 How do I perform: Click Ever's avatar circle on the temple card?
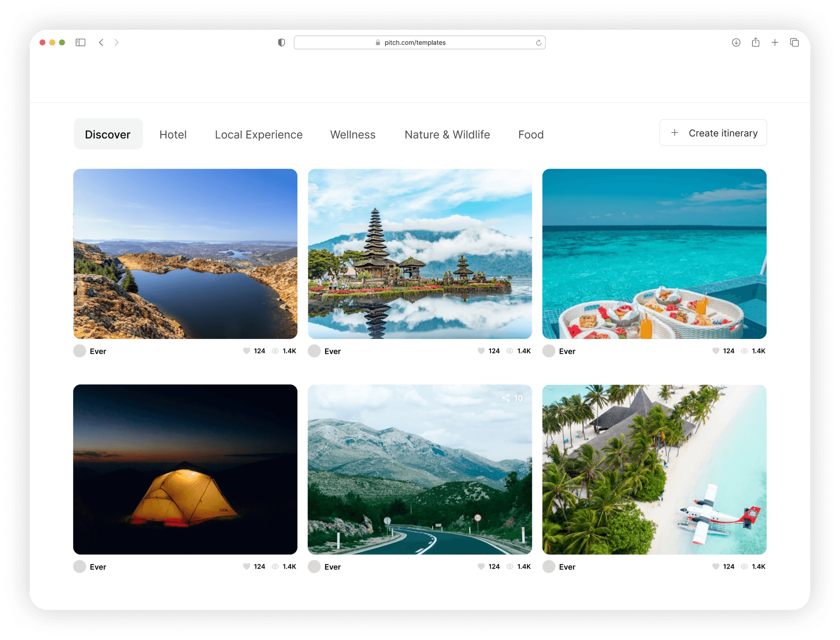(x=314, y=351)
